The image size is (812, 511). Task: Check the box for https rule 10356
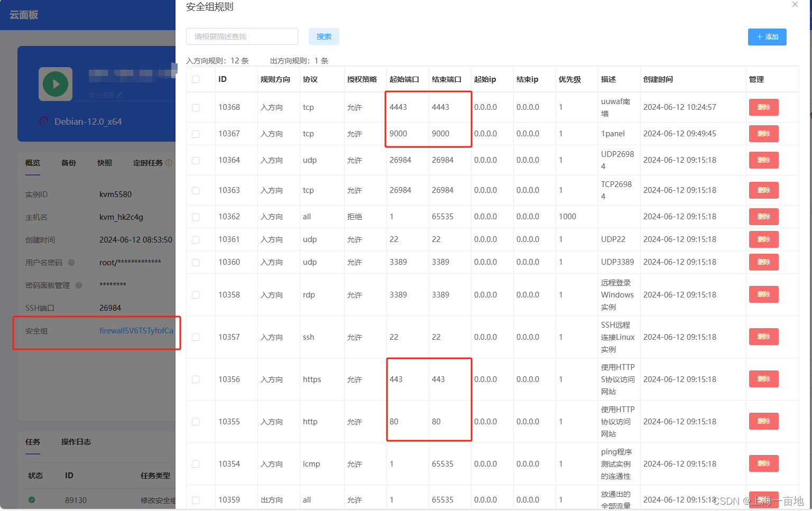point(196,379)
